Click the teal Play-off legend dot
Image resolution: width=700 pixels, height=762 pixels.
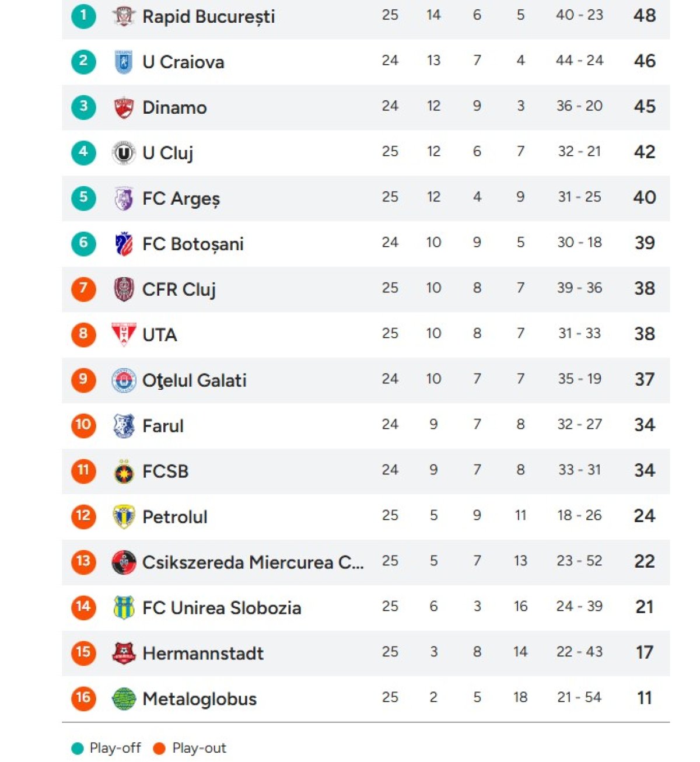[77, 749]
